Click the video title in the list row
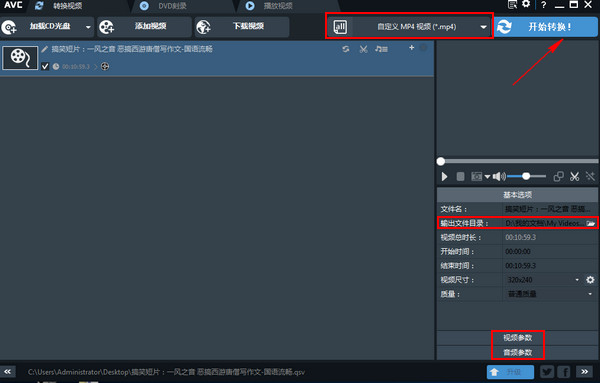This screenshot has height=383, width=600. [132, 49]
